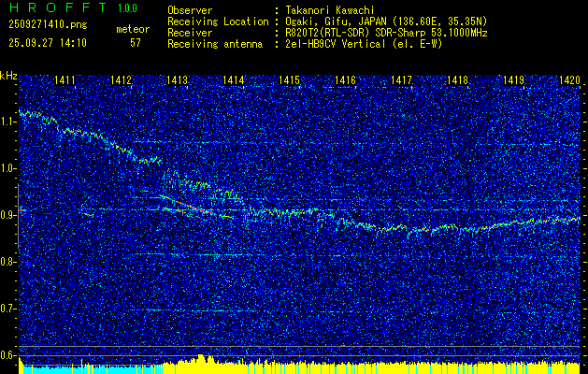Click the 0.7 frequency axis label

coord(8,308)
